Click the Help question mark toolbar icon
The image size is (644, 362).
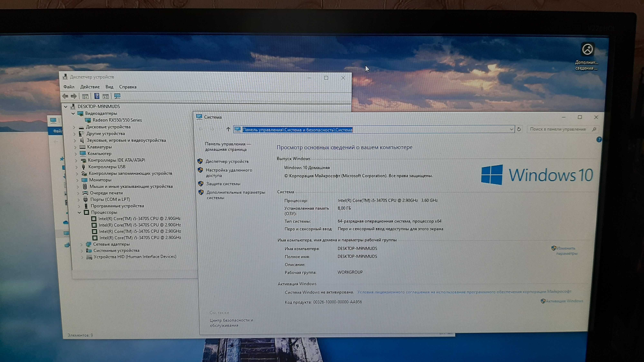(x=97, y=96)
